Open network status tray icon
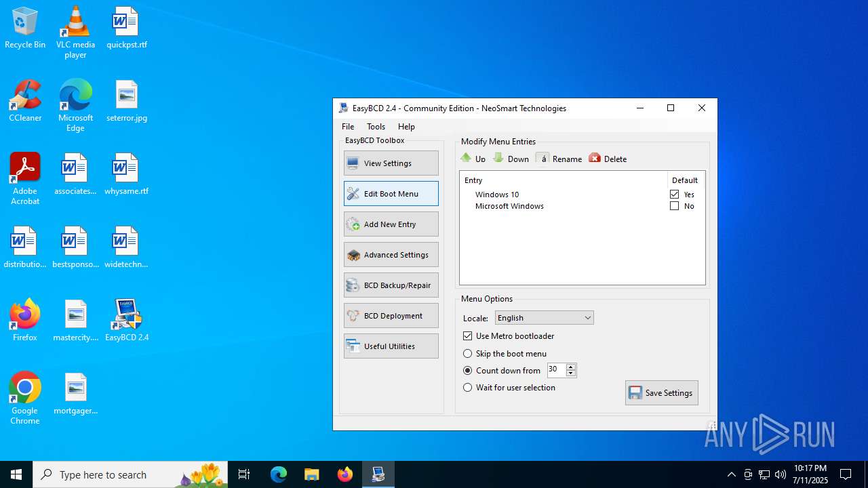Screen dimensions: 868x488 click(x=764, y=474)
